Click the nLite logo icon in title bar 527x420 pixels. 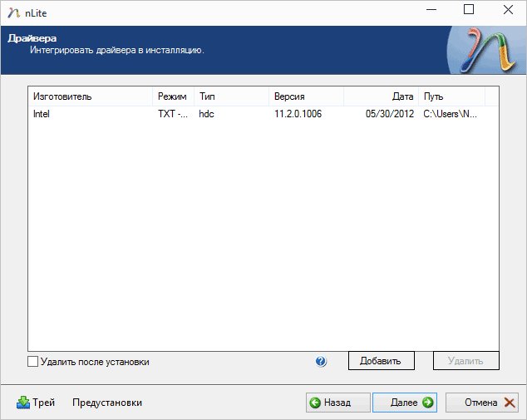14,12
